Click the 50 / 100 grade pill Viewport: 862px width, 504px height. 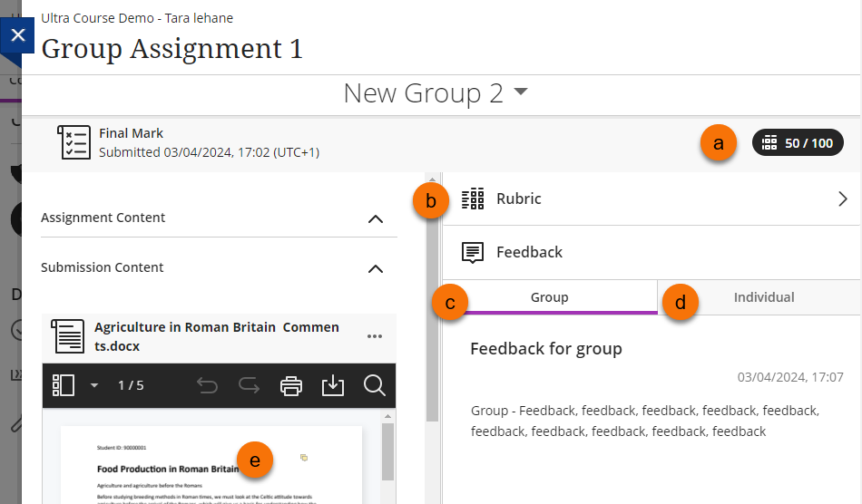[798, 143]
